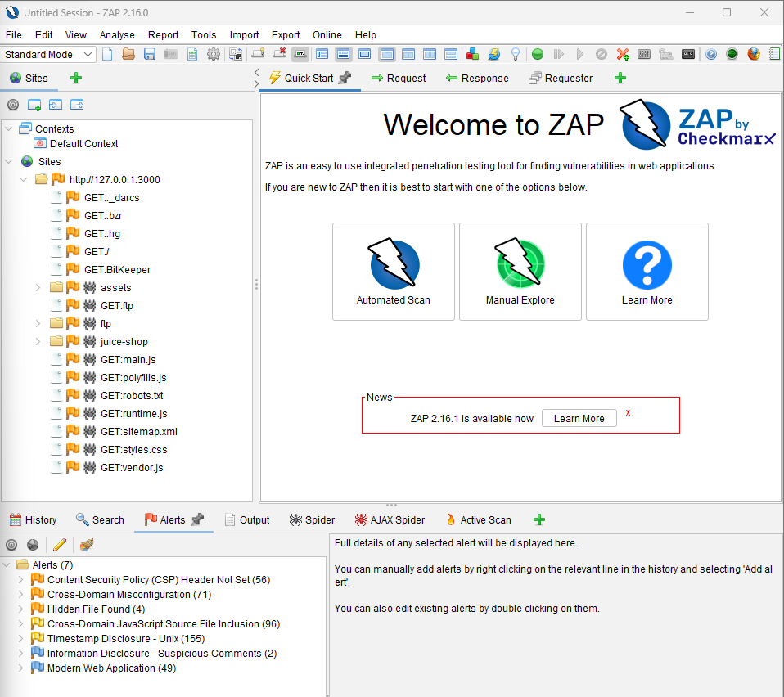Click the Firefox browser launch icon
Viewport: 784px width, 697px height.
point(754,54)
